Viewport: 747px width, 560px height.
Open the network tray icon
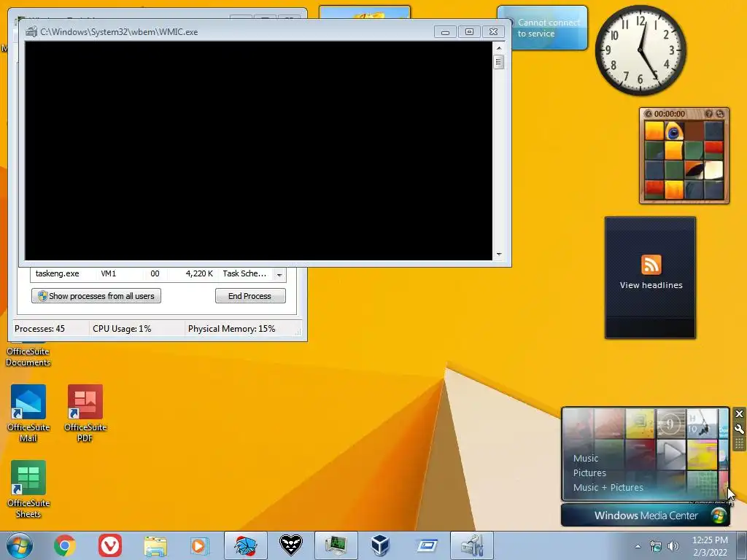(x=656, y=546)
